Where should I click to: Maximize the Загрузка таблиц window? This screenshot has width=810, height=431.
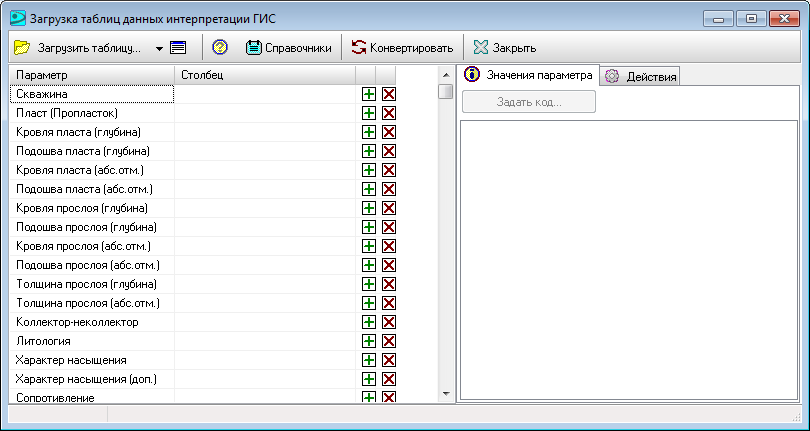(x=752, y=19)
